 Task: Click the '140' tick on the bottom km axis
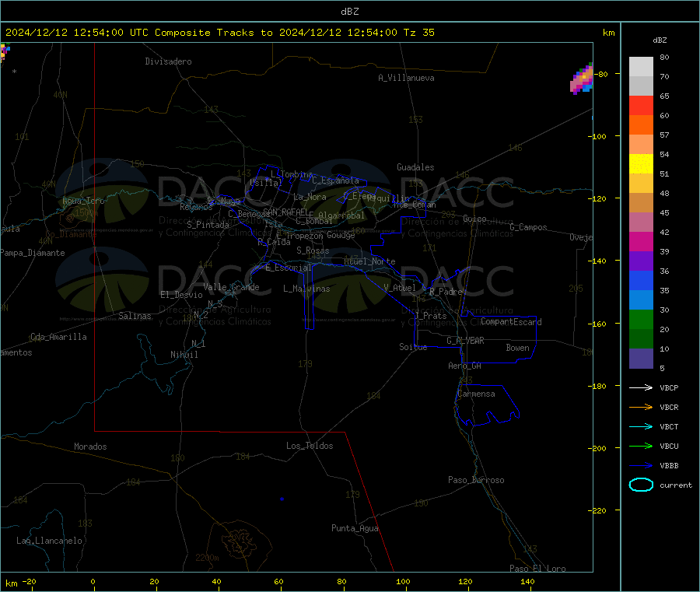[x=527, y=581]
